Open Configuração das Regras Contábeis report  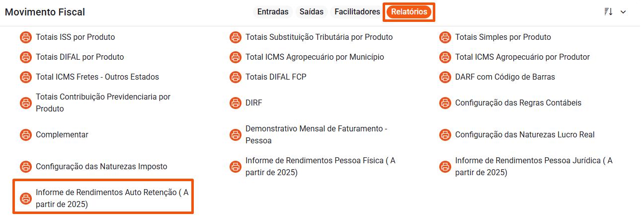518,103
